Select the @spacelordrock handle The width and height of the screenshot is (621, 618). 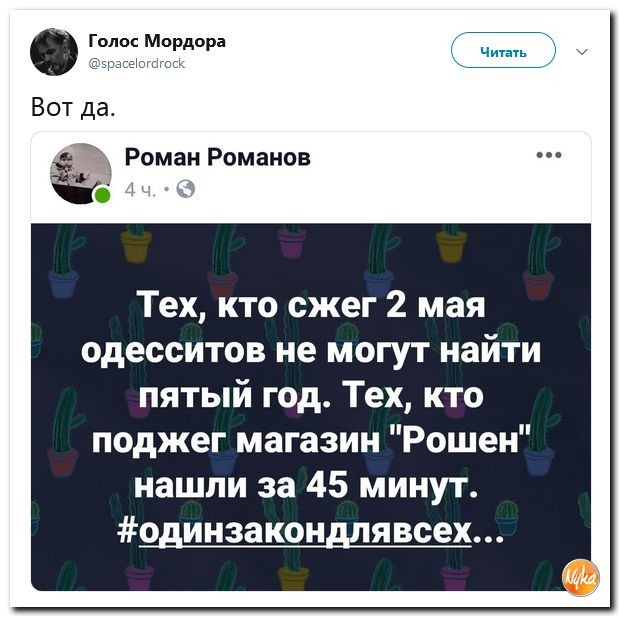137,63
